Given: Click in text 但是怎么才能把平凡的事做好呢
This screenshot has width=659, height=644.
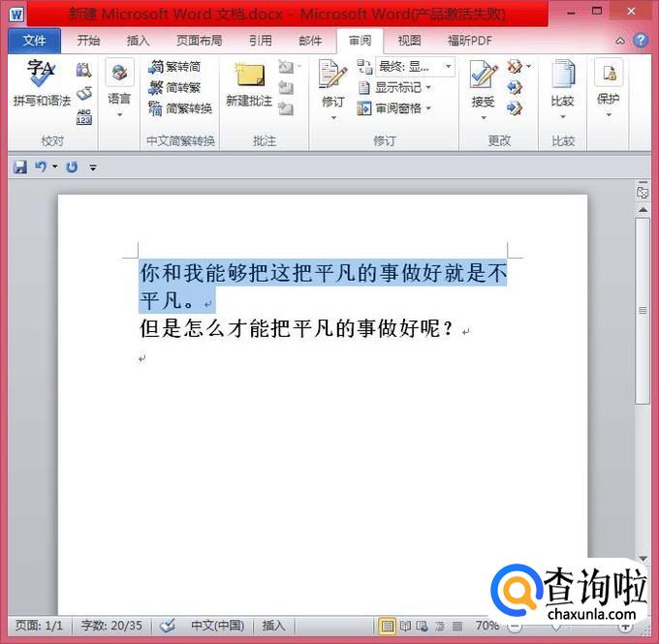Looking at the screenshot, I should coord(298,328).
